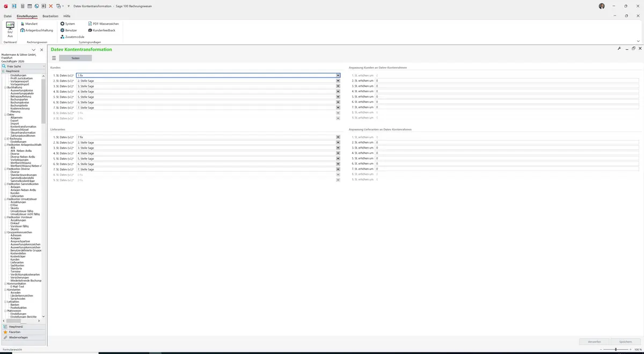Click the calculator icon in quick access toolbar

pos(22,6)
